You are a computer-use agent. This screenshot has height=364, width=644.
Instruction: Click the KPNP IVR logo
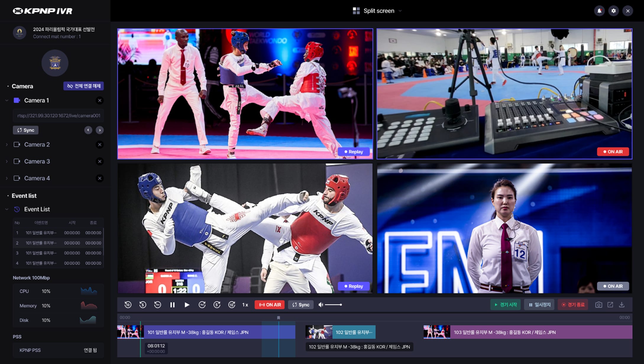click(x=43, y=11)
